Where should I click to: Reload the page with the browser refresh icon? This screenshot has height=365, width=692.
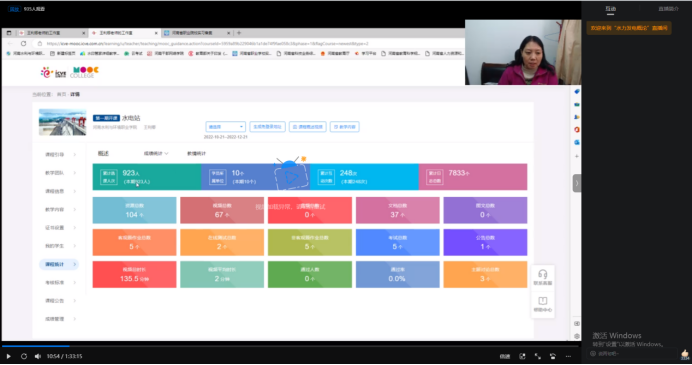click(23, 43)
